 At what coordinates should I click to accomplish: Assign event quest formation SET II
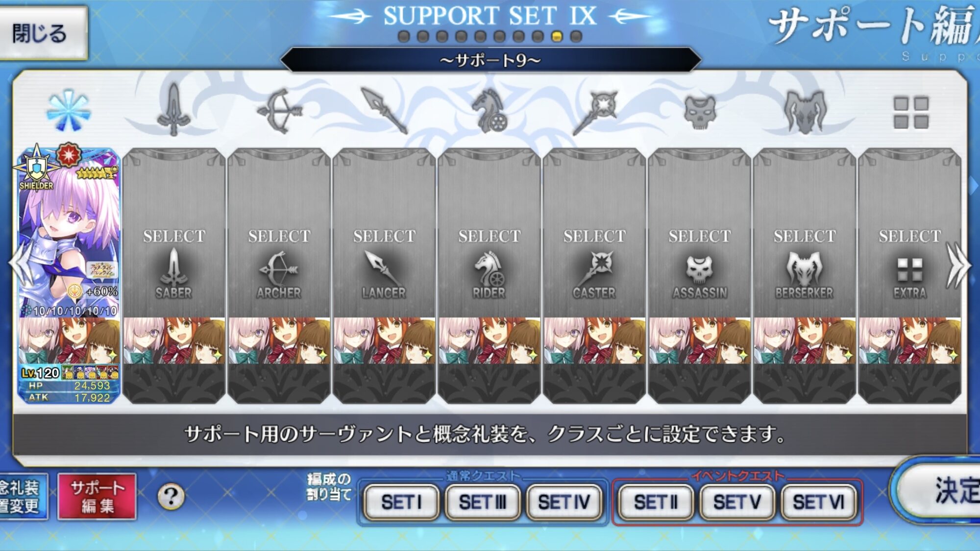656,502
